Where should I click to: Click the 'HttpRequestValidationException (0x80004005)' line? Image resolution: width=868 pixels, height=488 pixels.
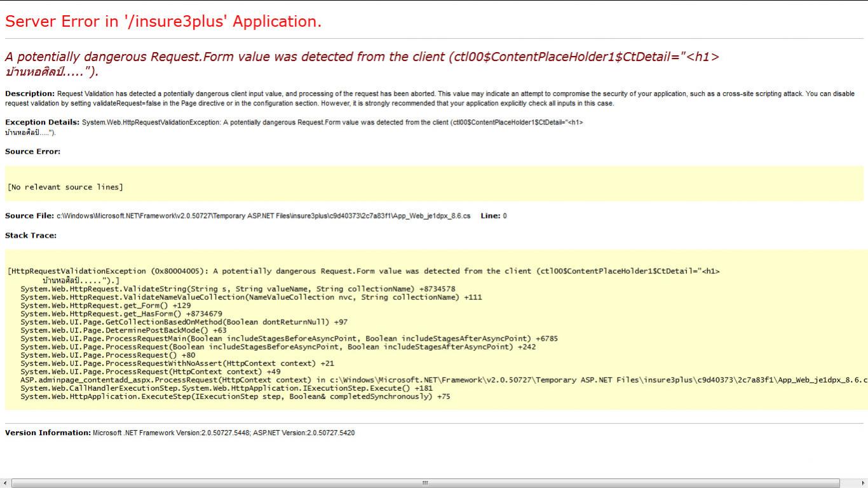tap(363, 271)
